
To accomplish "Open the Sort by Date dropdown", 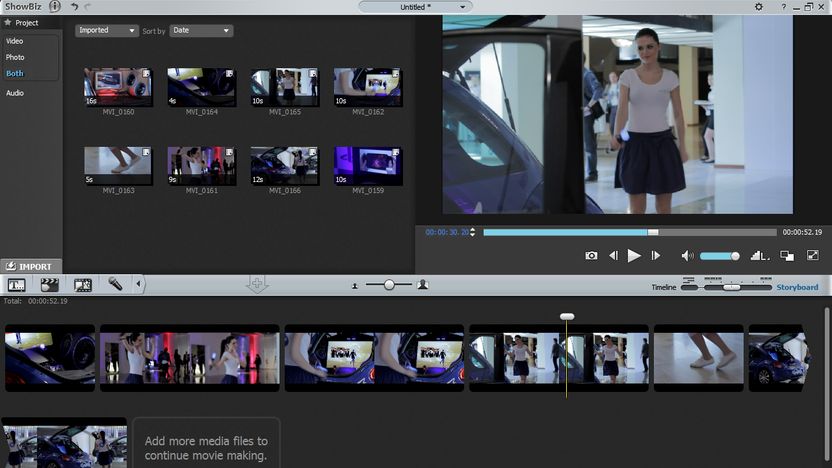I will point(201,30).
